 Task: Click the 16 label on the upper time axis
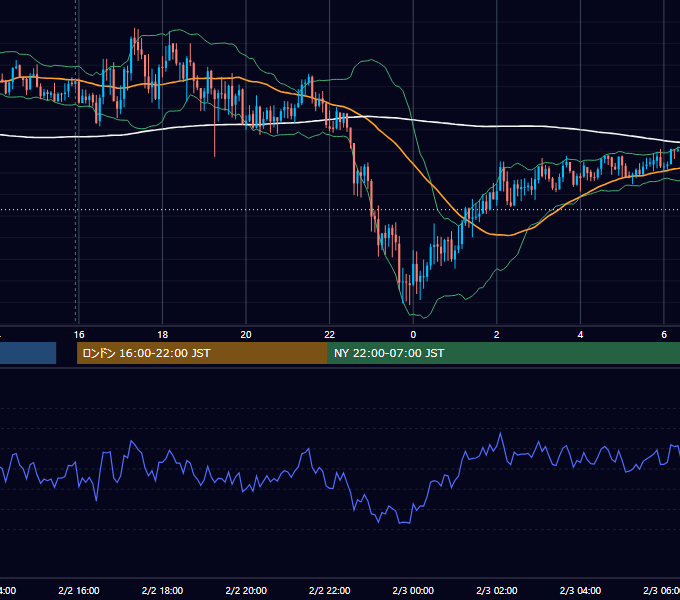[79, 334]
